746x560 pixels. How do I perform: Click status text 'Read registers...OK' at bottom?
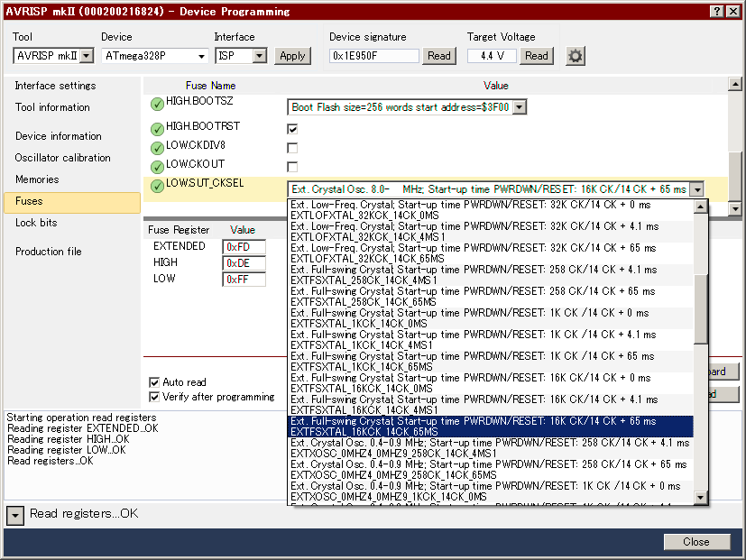coord(84,513)
